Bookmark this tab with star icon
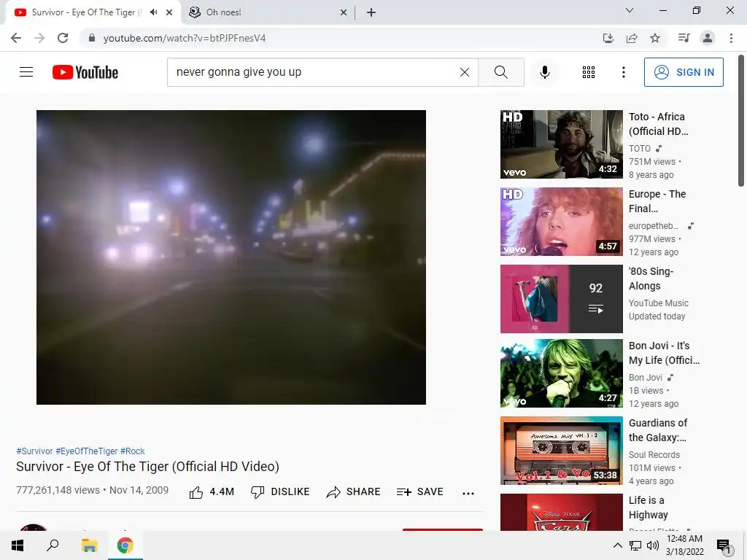Image resolution: width=747 pixels, height=560 pixels. (x=655, y=38)
